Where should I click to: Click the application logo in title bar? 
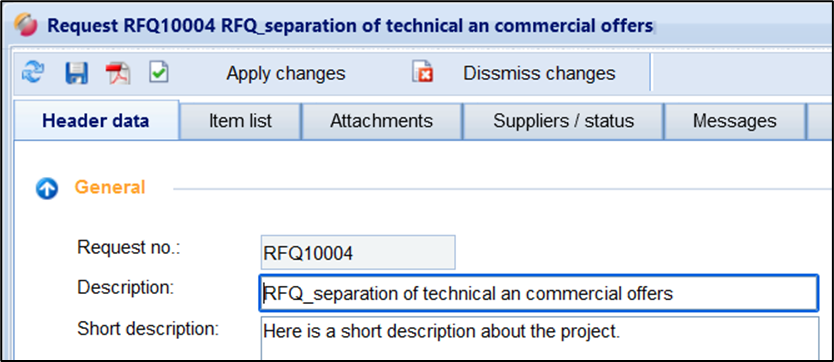[x=26, y=26]
